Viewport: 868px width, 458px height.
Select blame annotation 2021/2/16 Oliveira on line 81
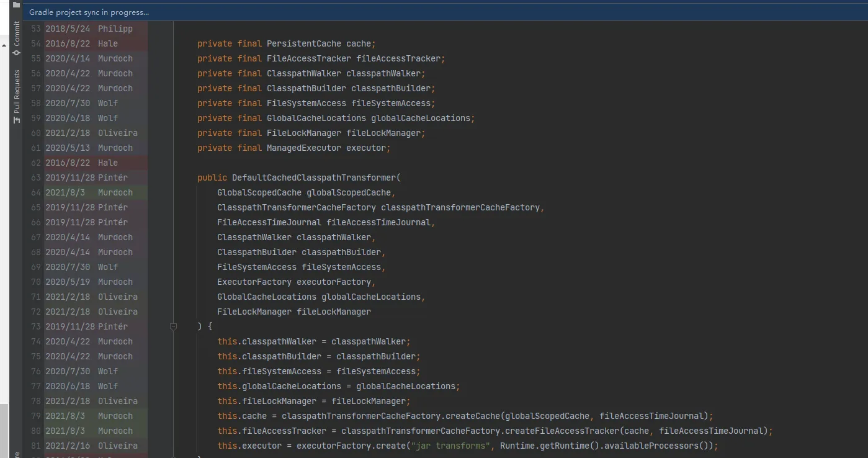tap(91, 446)
